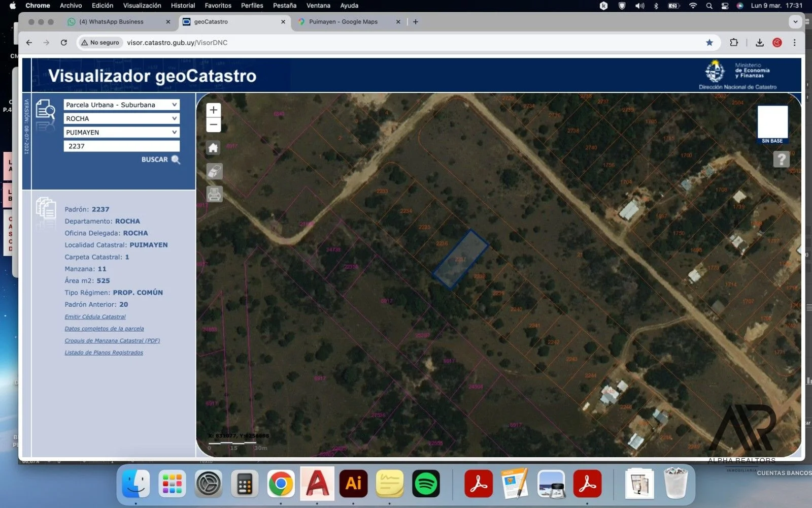Screen dimensions: 812x508
Task: Zoom in on the map
Action: [x=214, y=110]
